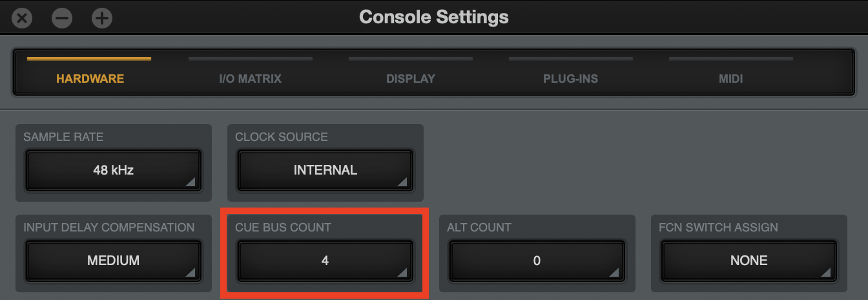
Task: Click the FCN Switch Assign corner arrow
Action: pos(827,273)
